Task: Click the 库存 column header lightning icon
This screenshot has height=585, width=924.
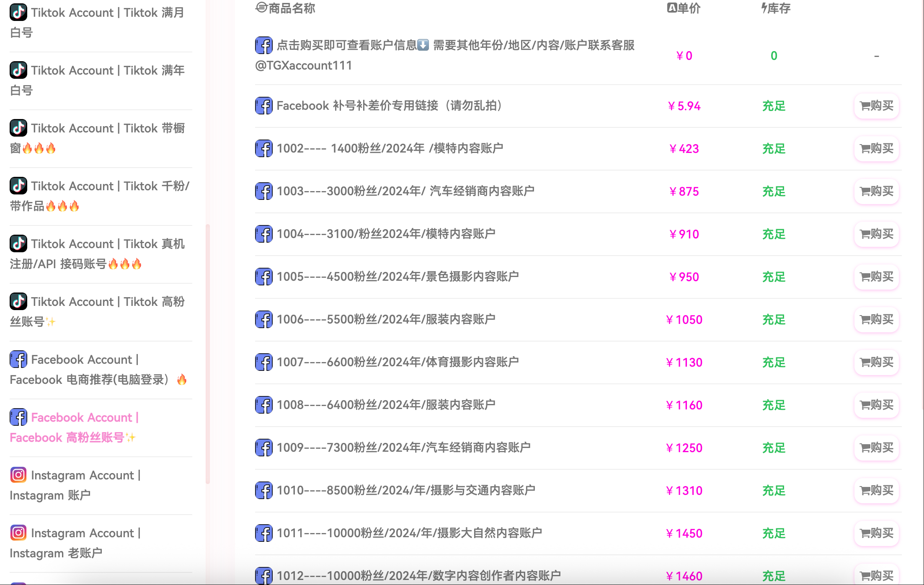Action: click(x=764, y=8)
